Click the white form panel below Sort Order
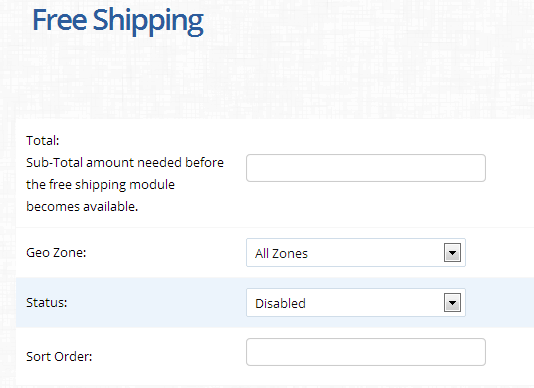Viewport: 534px width, 388px height. pos(272,376)
